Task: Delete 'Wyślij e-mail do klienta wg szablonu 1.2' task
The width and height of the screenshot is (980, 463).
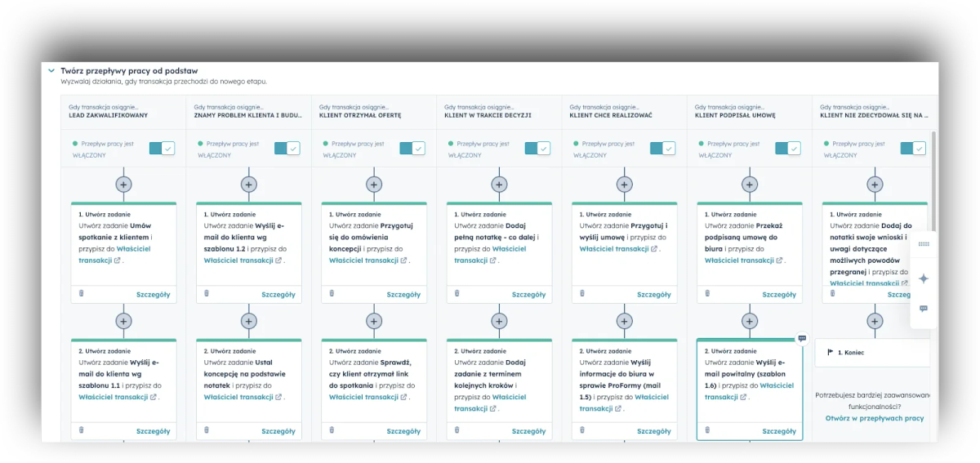Action: pos(206,294)
